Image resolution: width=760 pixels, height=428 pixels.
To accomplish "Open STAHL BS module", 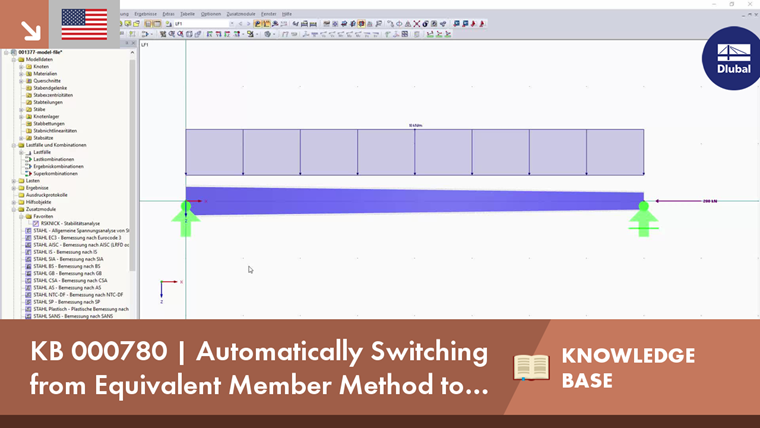I will [66, 266].
